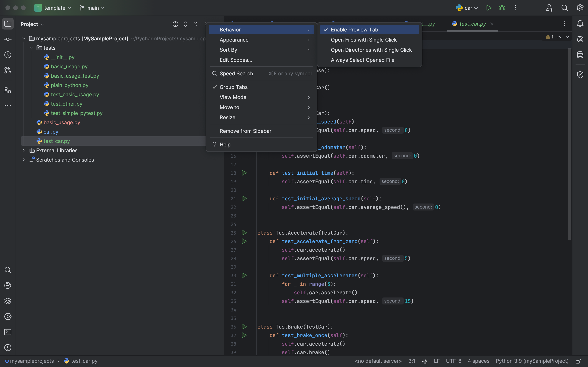Open the Terminal tool window
This screenshot has height=367, width=588.
(x=8, y=332)
